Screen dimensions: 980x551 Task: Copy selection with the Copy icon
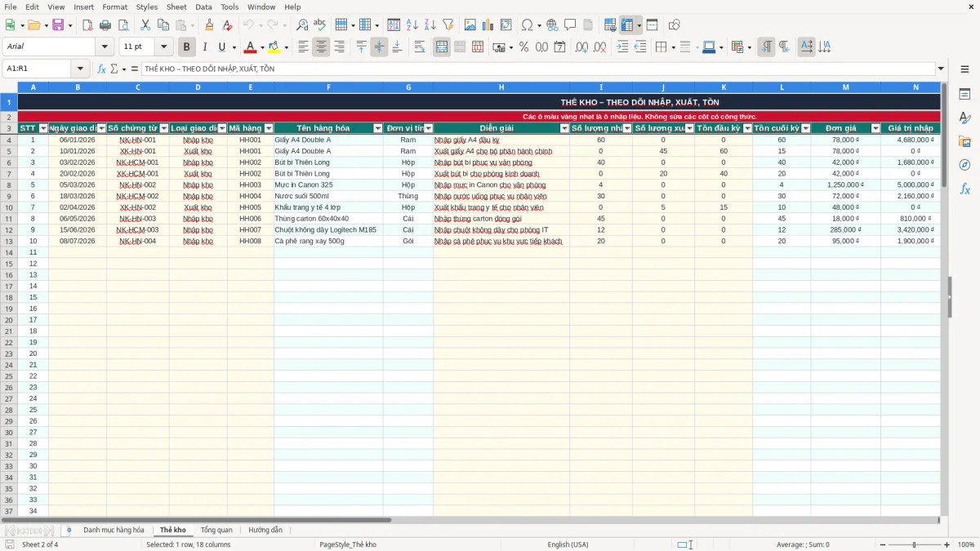[x=163, y=25]
